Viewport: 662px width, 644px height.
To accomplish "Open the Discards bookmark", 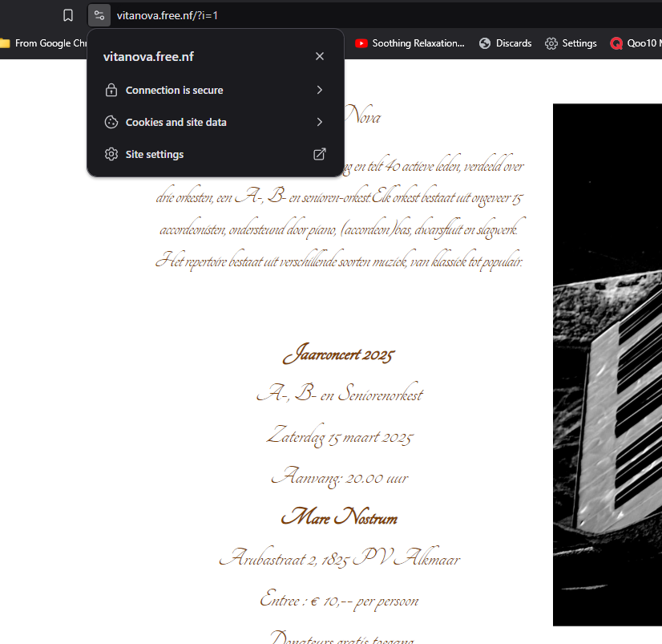I will [x=506, y=43].
